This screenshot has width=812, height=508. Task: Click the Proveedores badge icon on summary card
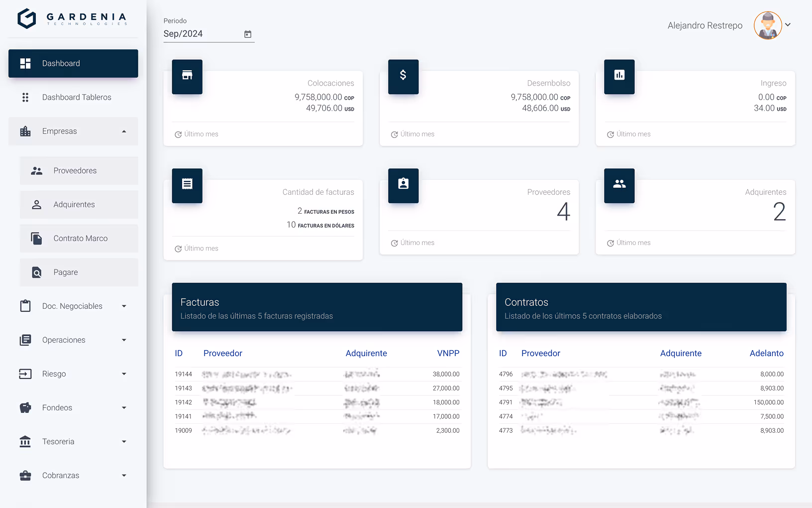403,186
